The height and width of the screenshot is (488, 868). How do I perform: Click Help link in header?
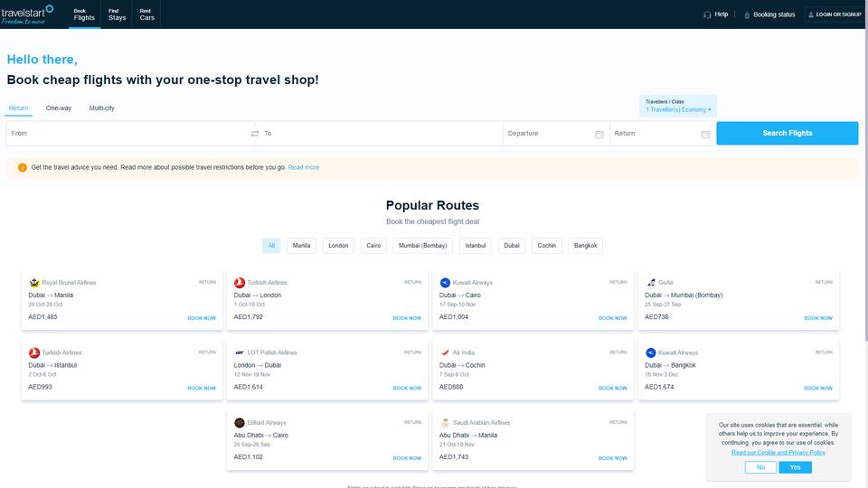pos(722,14)
